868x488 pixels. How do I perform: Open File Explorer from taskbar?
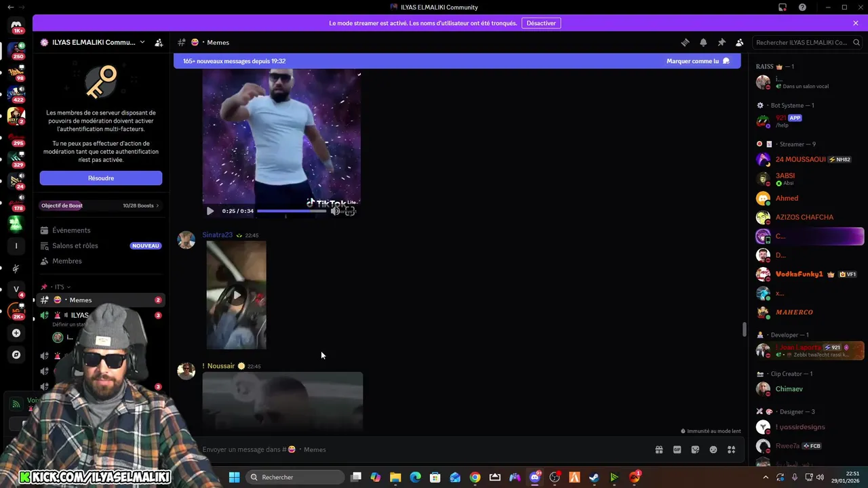(x=395, y=477)
